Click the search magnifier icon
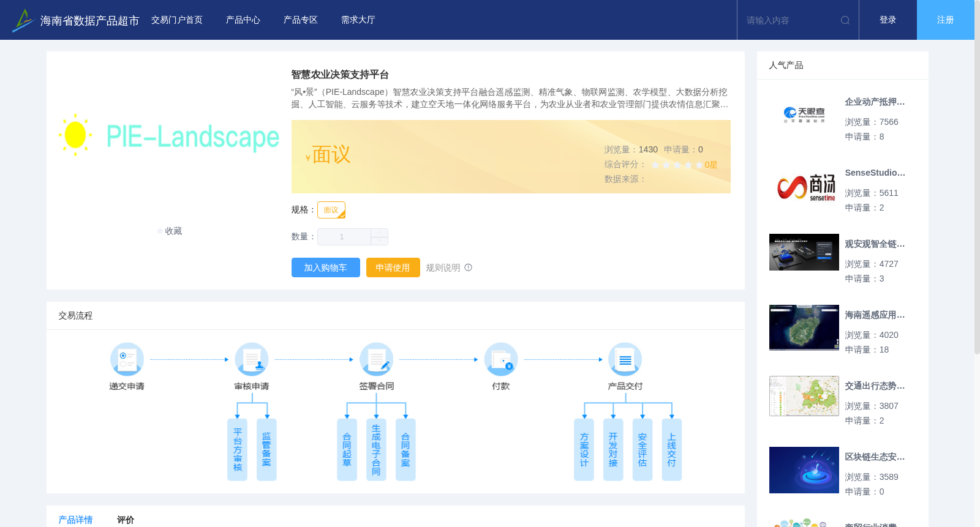 click(845, 20)
